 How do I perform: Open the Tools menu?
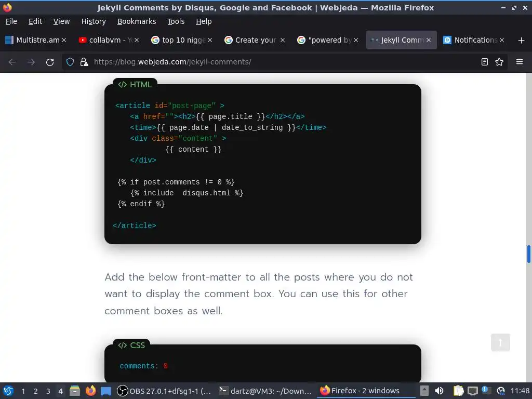[176, 21]
